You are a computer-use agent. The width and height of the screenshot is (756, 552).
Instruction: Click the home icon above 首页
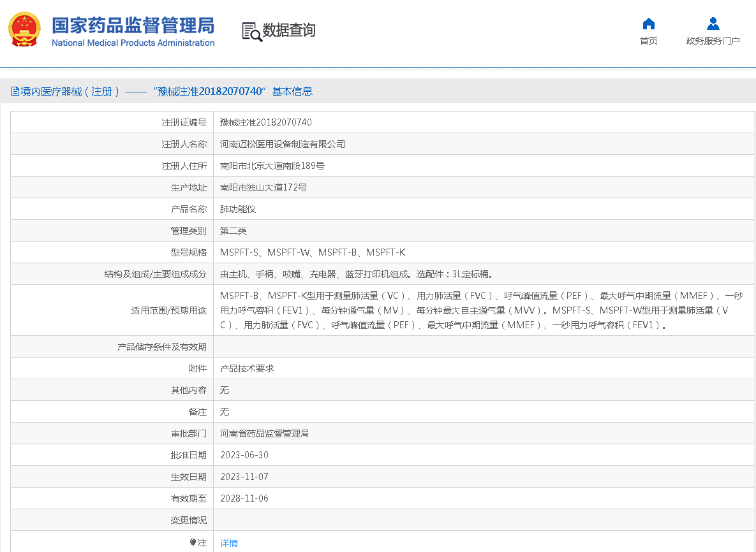648,23
